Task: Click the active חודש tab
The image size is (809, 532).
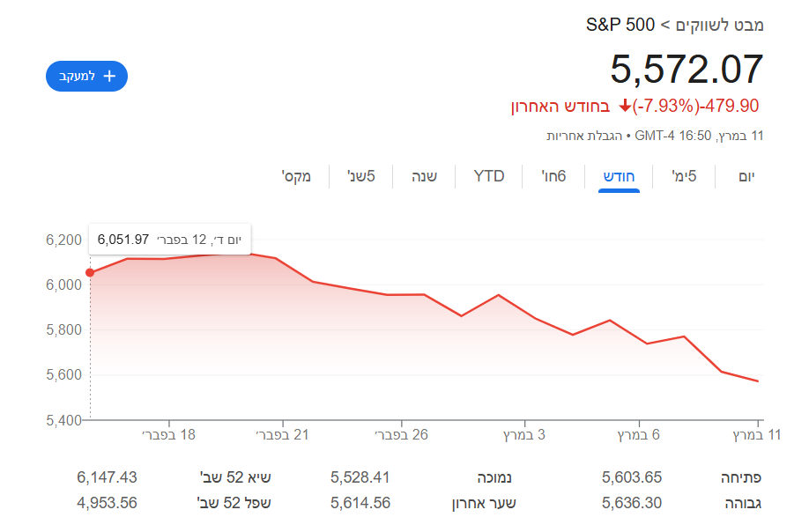Action: pos(620,176)
